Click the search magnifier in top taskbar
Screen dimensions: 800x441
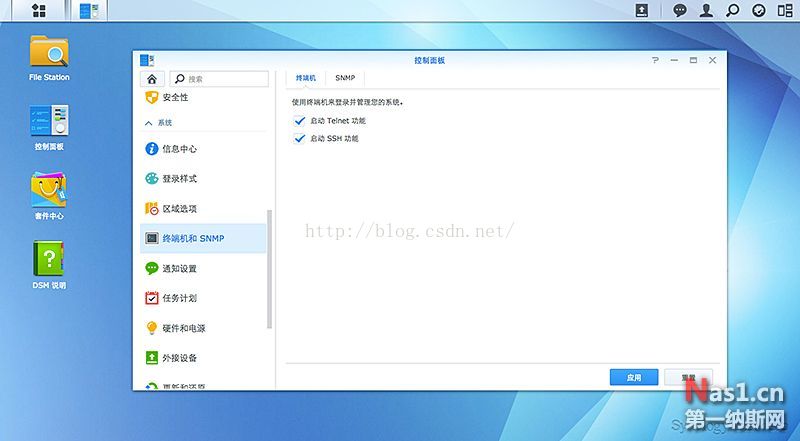(733, 11)
